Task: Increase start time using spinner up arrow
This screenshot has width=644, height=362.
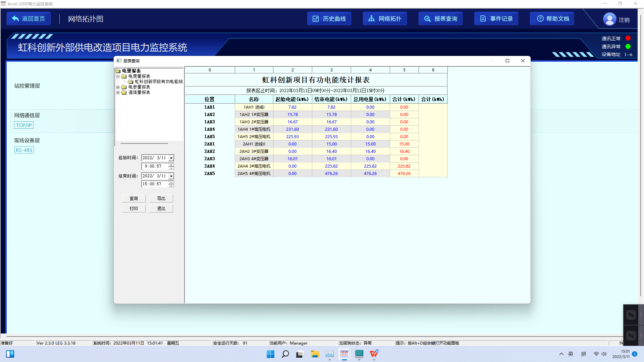Action: tap(171, 165)
